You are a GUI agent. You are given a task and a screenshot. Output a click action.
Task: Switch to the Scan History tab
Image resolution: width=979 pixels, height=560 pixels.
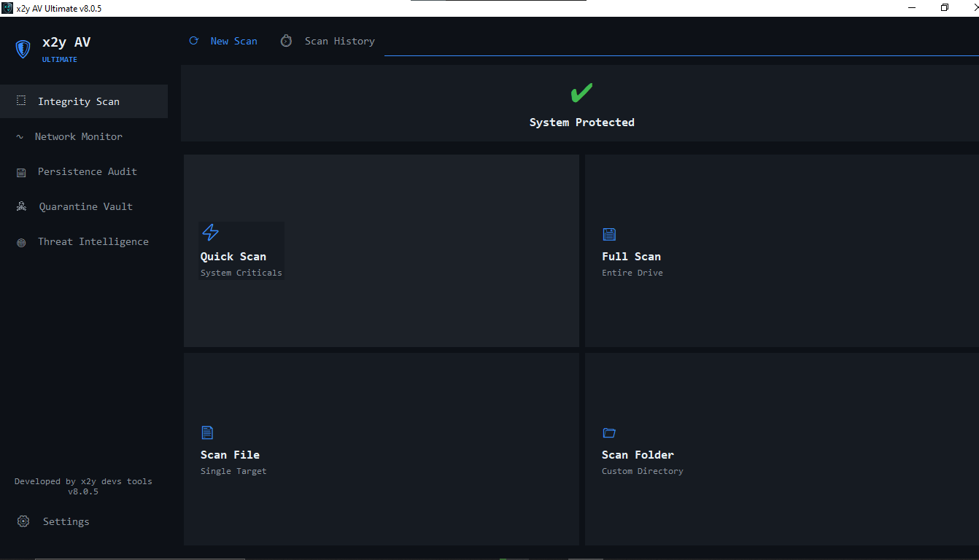pos(339,41)
